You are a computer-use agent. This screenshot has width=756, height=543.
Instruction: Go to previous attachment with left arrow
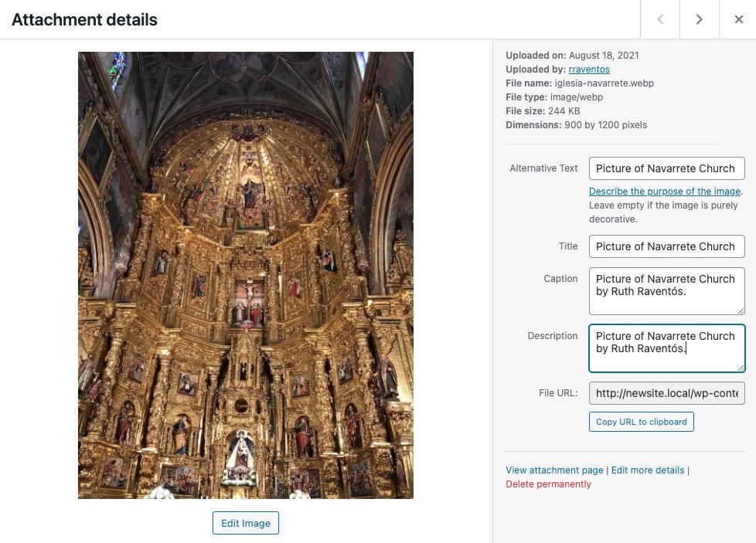(x=660, y=19)
